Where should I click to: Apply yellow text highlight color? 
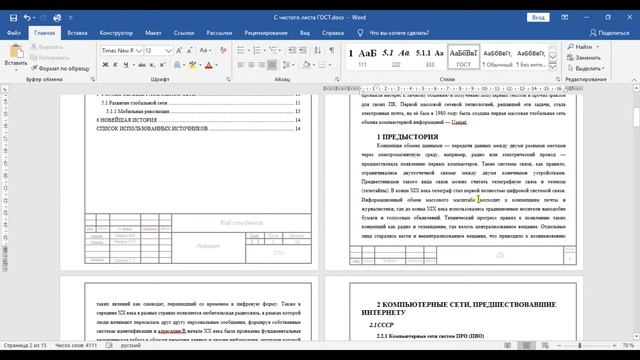click(x=193, y=65)
